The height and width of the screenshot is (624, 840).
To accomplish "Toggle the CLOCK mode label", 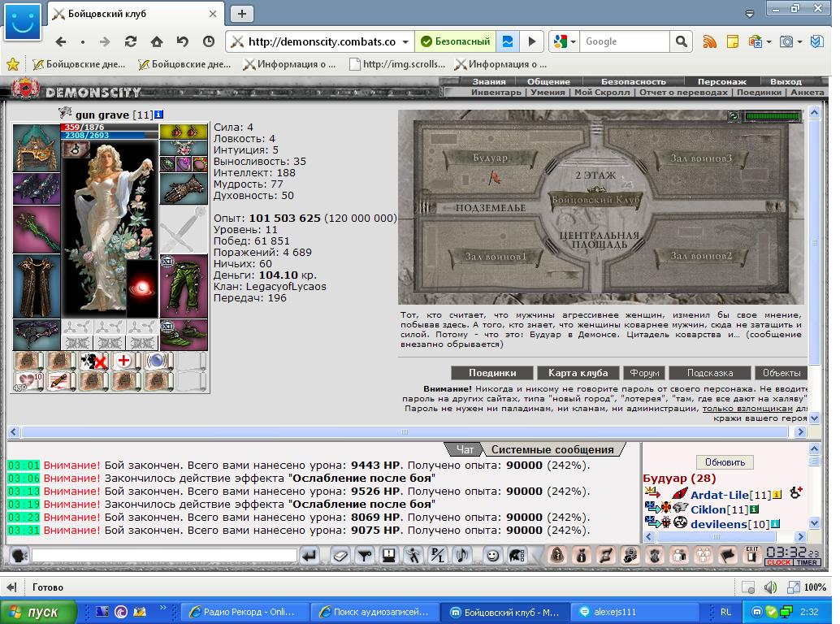I will click(x=778, y=562).
